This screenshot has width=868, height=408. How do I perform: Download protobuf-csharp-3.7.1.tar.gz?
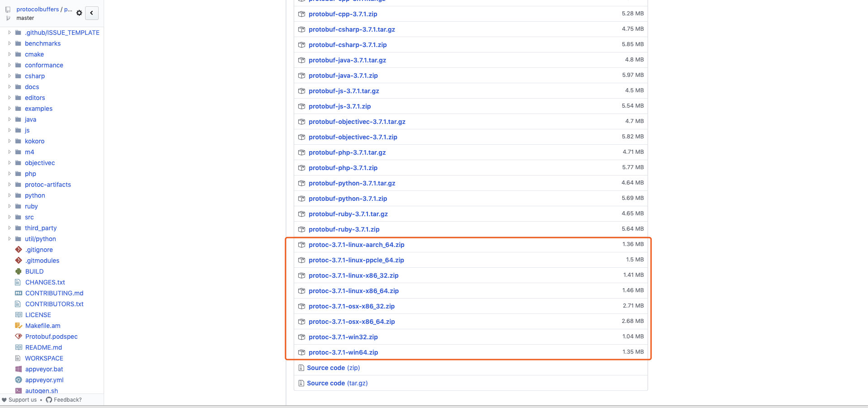352,29
